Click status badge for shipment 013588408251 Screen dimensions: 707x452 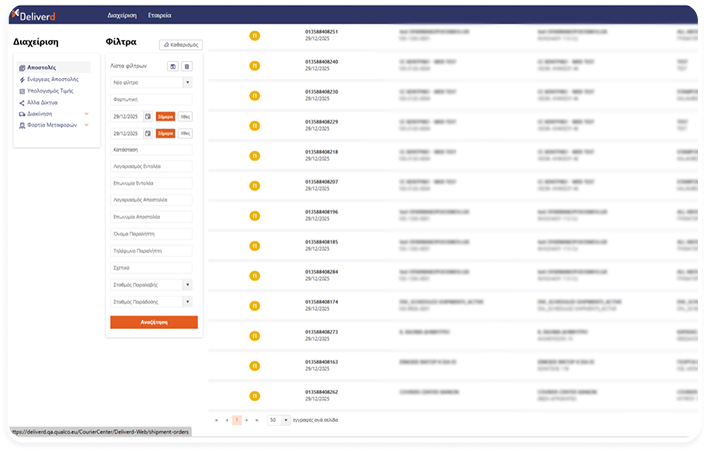click(x=254, y=36)
